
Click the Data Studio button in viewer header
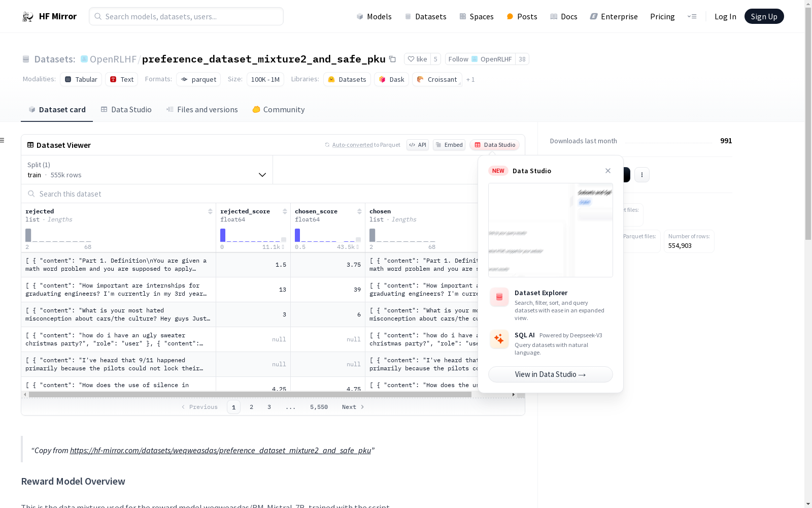(x=495, y=145)
